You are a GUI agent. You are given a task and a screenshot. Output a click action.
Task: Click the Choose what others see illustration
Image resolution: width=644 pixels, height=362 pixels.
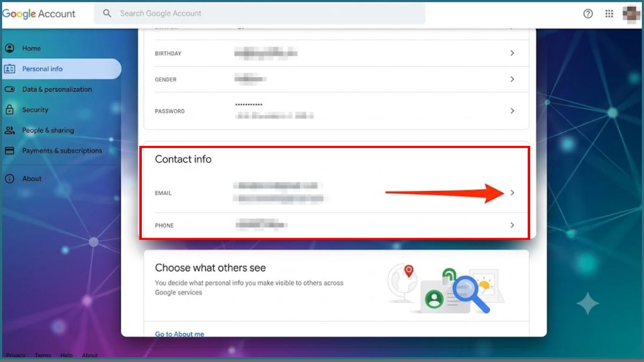click(445, 287)
